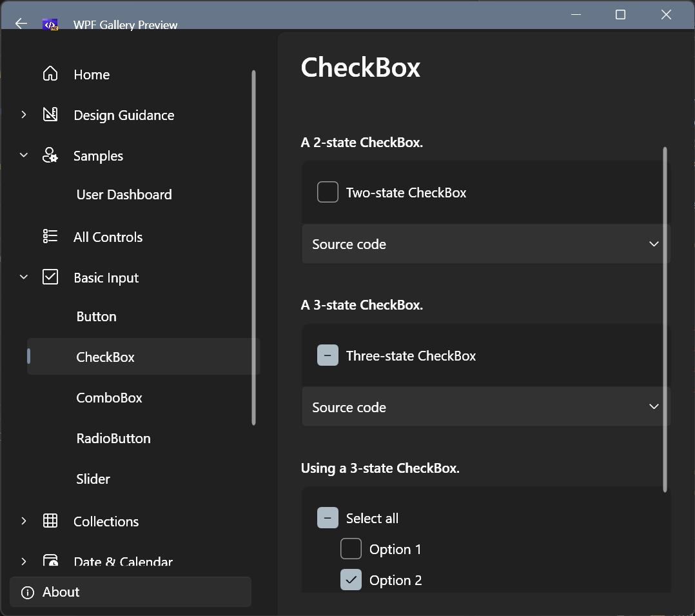
Task: Click the Basic Input label
Action: 106,278
